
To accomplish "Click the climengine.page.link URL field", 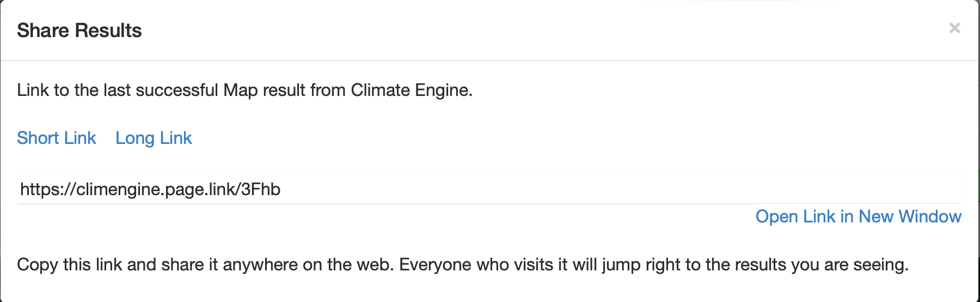I will (x=489, y=189).
